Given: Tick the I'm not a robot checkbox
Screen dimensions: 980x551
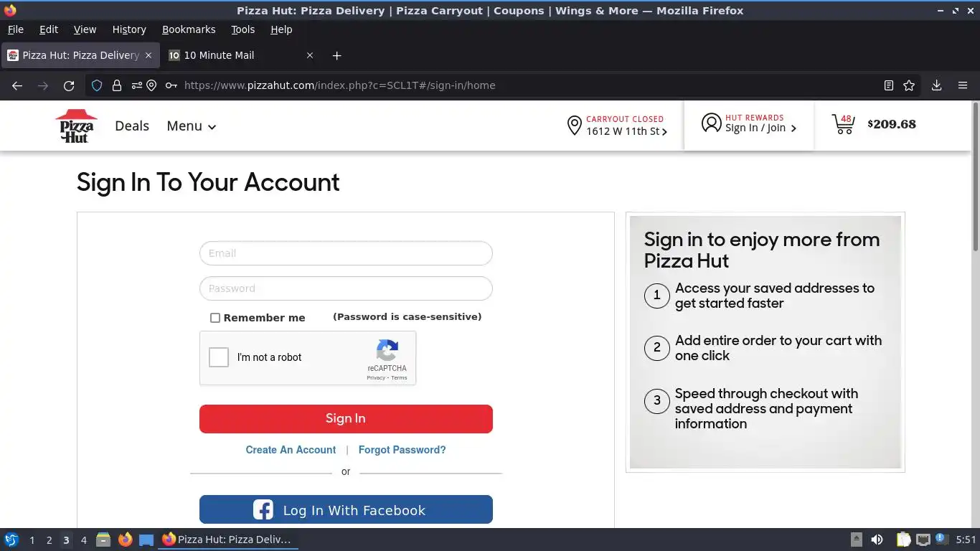Looking at the screenshot, I should 219,357.
